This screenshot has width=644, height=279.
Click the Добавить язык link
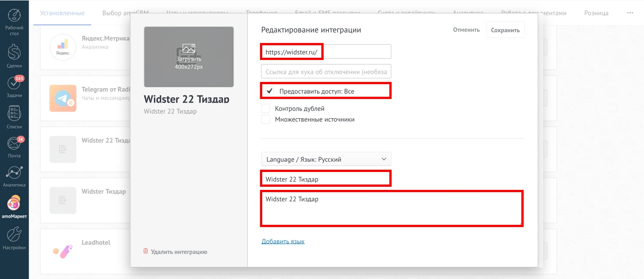(x=283, y=241)
